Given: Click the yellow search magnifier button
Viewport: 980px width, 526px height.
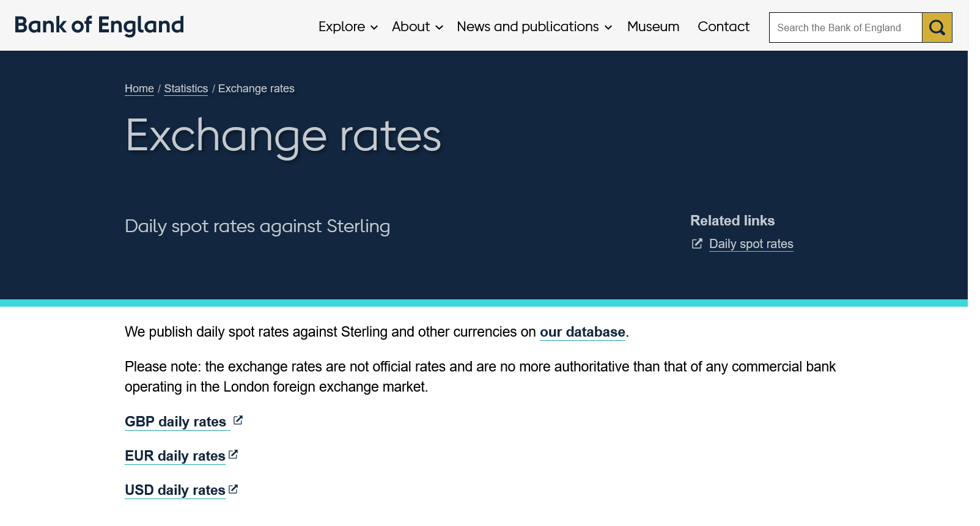Looking at the screenshot, I should coord(937,27).
